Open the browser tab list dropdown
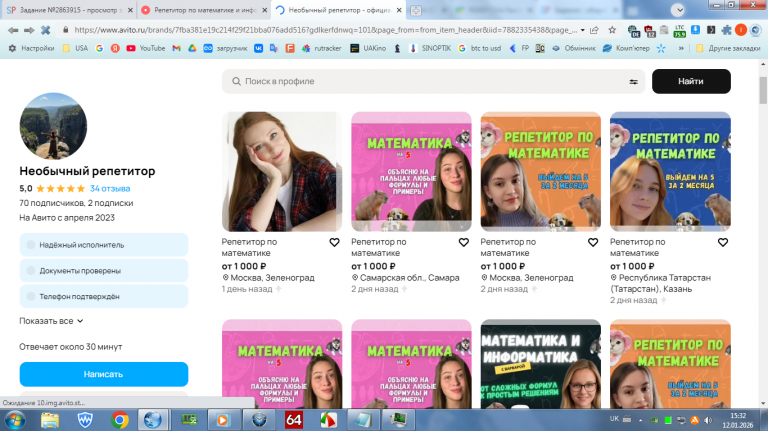 click(678, 10)
